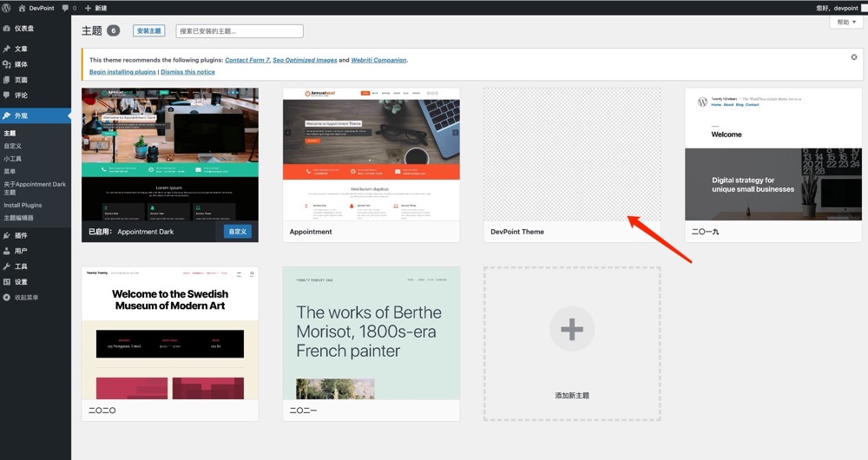Follow the Begin installing plugins link
This screenshot has width=868, height=460.
[x=122, y=72]
